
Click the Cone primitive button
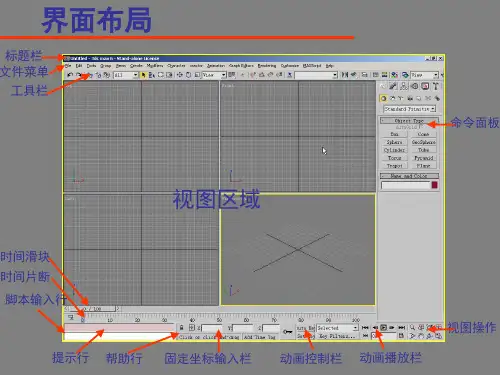(x=423, y=134)
